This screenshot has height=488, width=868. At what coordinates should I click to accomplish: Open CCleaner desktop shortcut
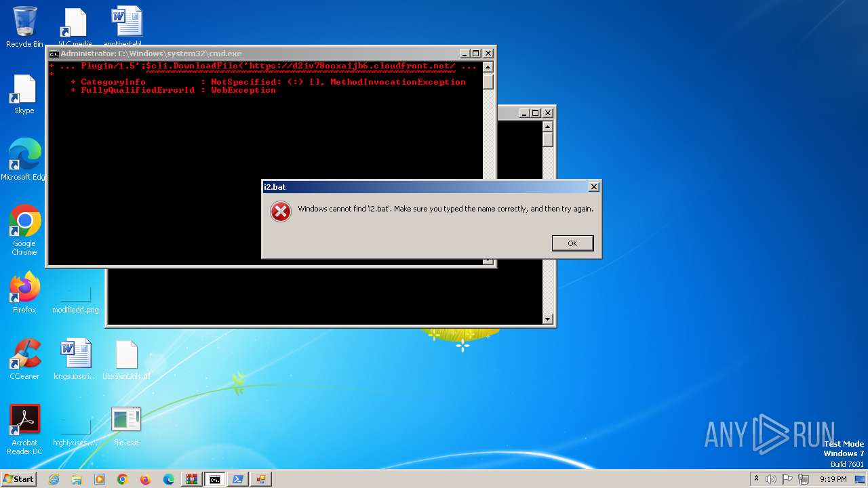pos(24,359)
